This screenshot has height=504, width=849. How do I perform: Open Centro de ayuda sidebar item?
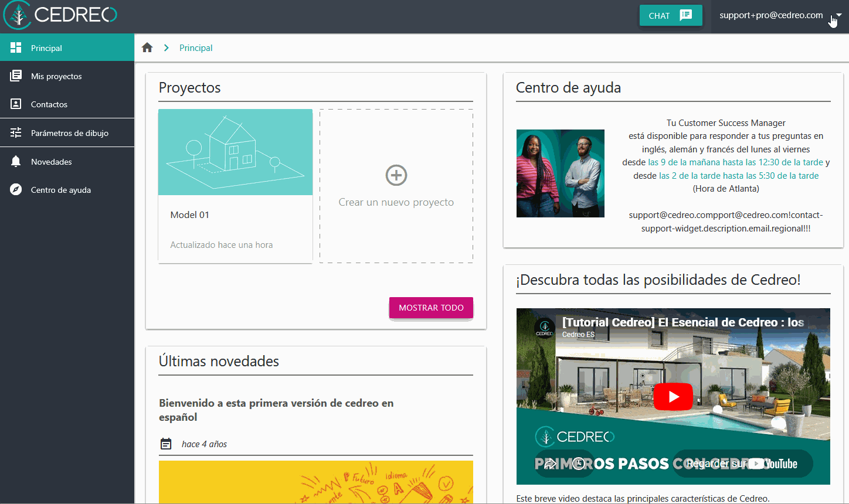pyautogui.click(x=67, y=190)
